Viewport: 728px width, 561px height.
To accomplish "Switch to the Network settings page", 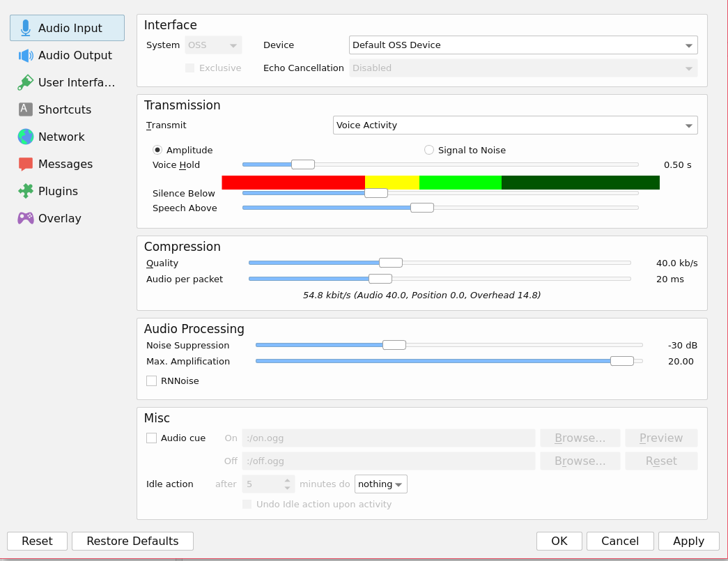I will pos(61,137).
